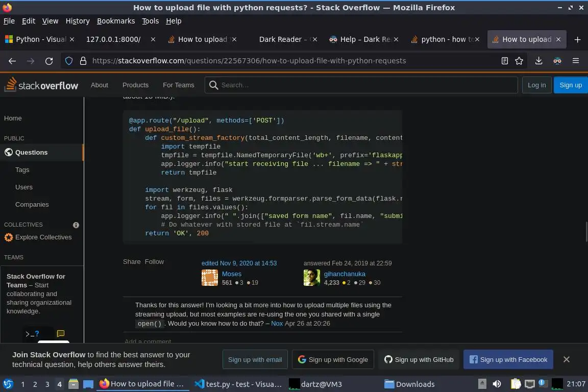Open the Bookmarks menu
The height and width of the screenshot is (392, 588).
116,21
